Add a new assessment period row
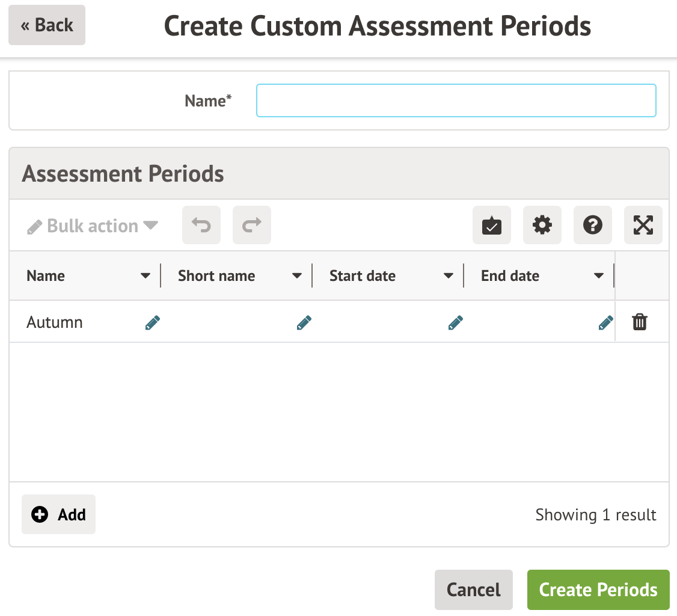 coord(59,514)
